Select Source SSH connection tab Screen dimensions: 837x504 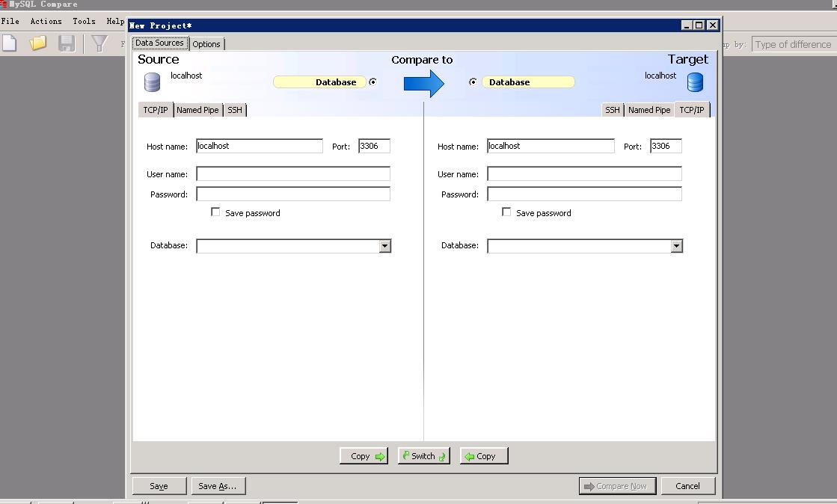tap(235, 110)
